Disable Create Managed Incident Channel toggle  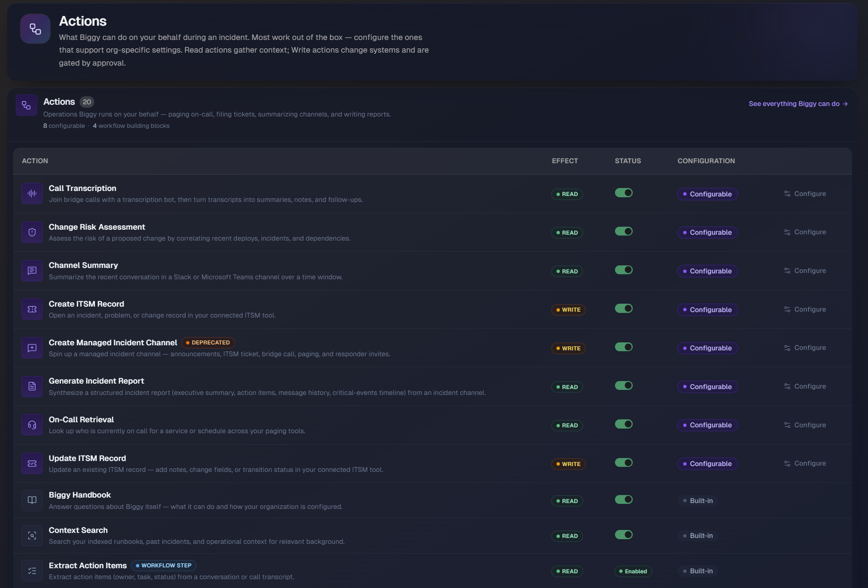[624, 347]
